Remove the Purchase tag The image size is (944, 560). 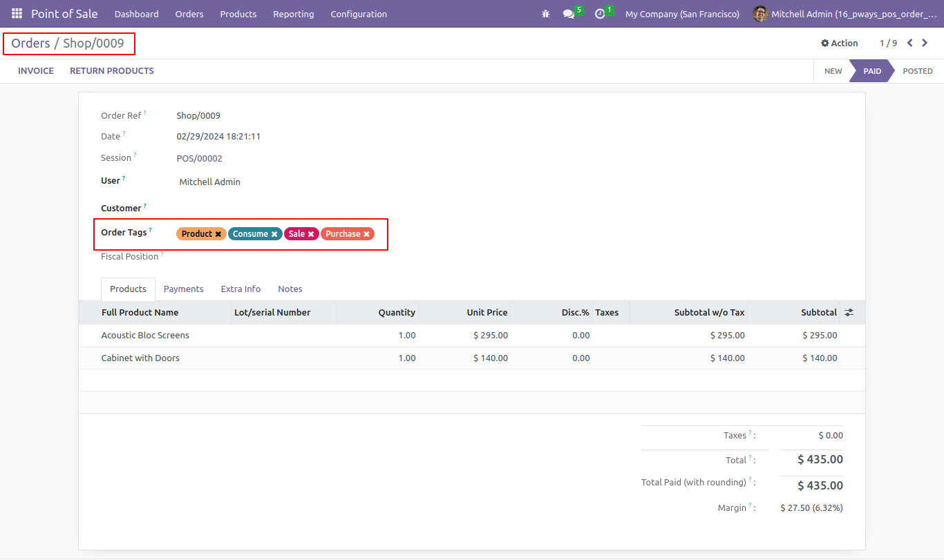tap(366, 234)
